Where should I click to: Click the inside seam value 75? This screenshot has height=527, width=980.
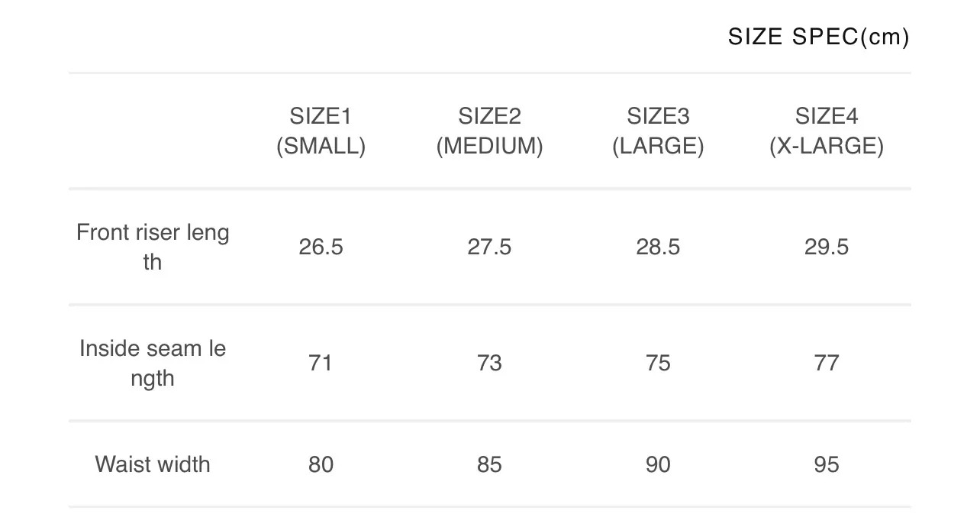tap(658, 363)
